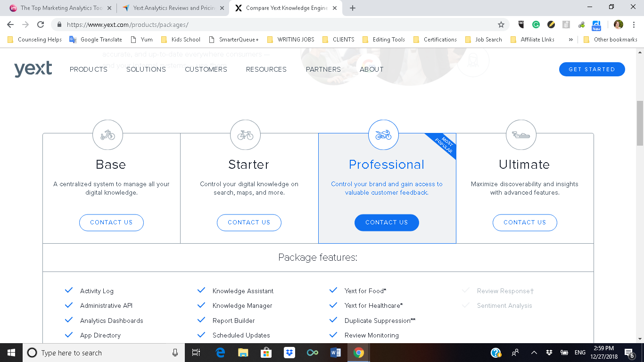Open Other bookmarks folder
The image size is (644, 362).
pos(610,40)
